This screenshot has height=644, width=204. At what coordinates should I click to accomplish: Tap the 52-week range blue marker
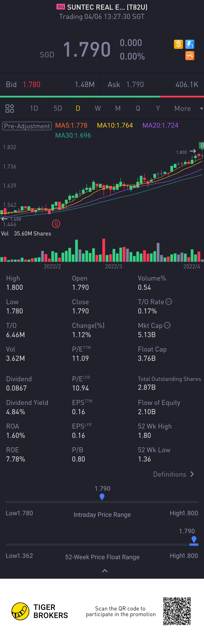[194, 540]
